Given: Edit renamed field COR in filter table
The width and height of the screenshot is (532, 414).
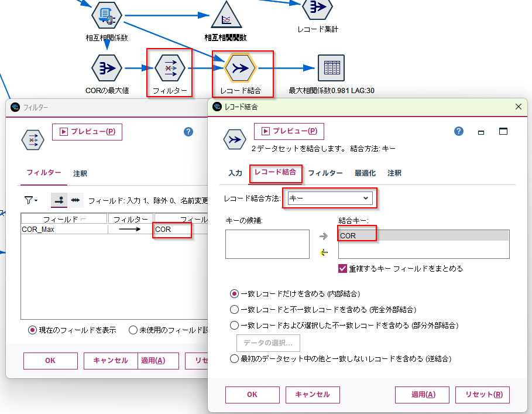Looking at the screenshot, I should point(181,230).
